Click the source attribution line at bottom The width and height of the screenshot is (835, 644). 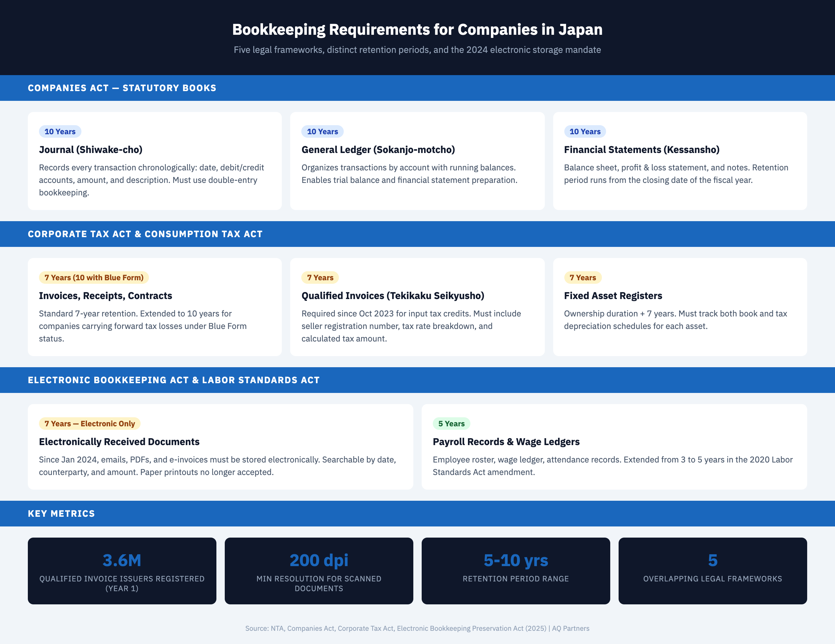tap(417, 628)
